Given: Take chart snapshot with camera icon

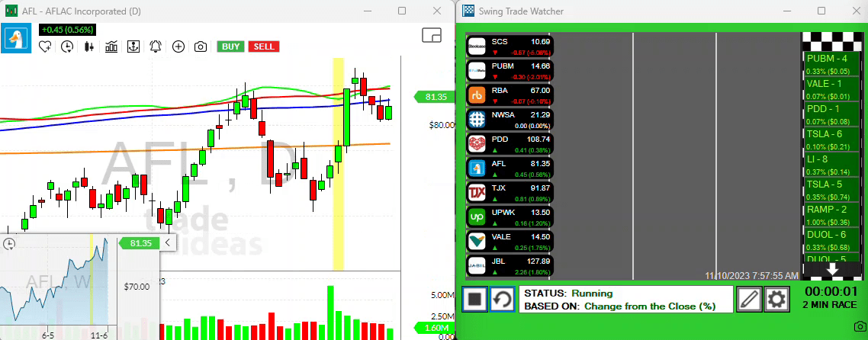Looking at the screenshot, I should [x=201, y=47].
